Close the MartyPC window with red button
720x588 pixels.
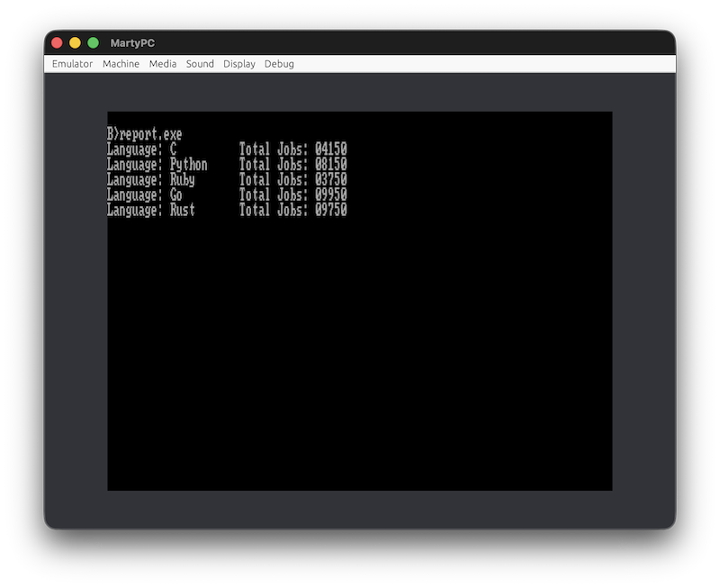(57, 42)
